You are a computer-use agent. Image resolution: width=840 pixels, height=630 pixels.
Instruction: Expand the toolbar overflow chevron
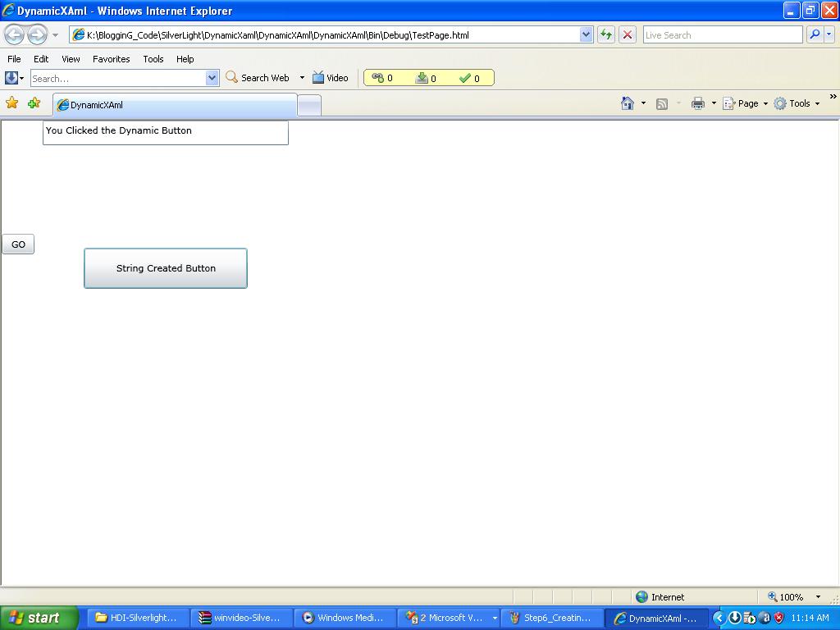point(833,97)
